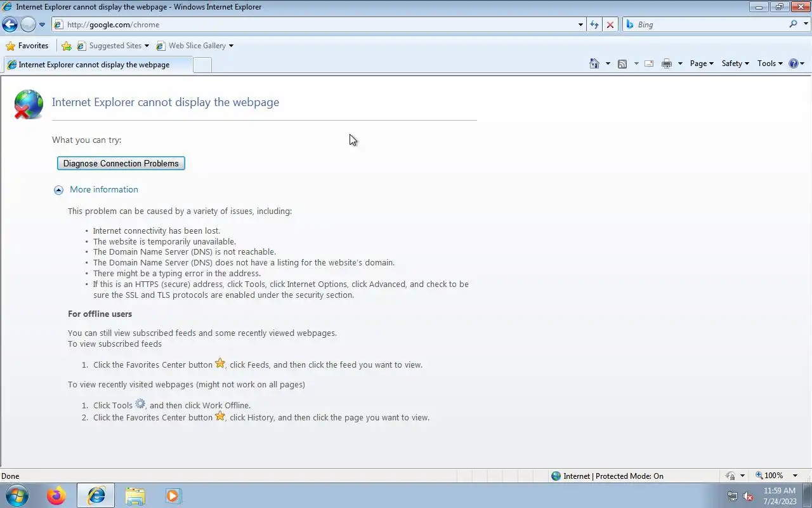Click the 100% zoom level button
This screenshot has height=508, width=812.
point(769,476)
